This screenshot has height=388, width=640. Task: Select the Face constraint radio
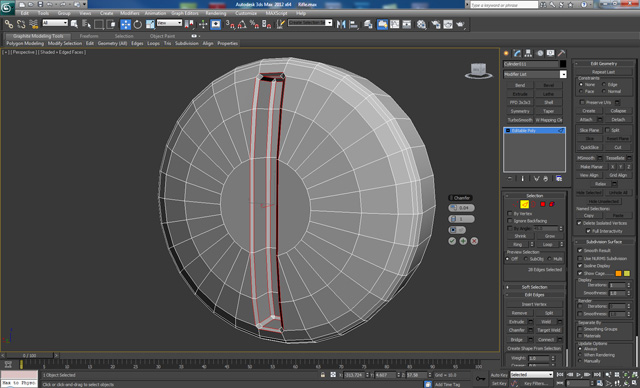581,91
